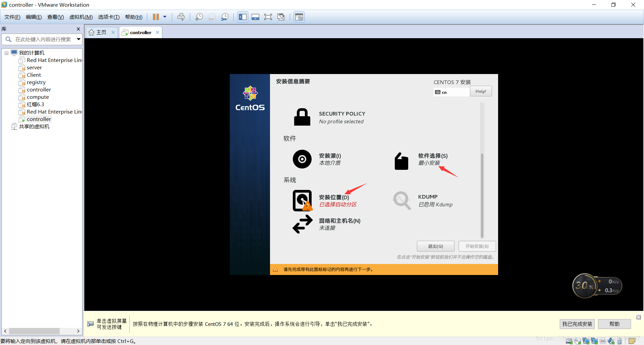
Task: Close the controller tab
Action: coord(158,32)
